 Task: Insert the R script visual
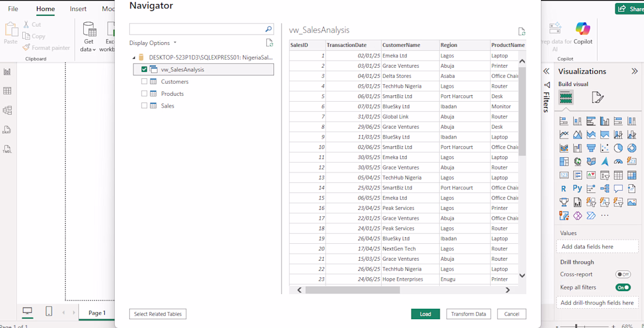tap(564, 189)
